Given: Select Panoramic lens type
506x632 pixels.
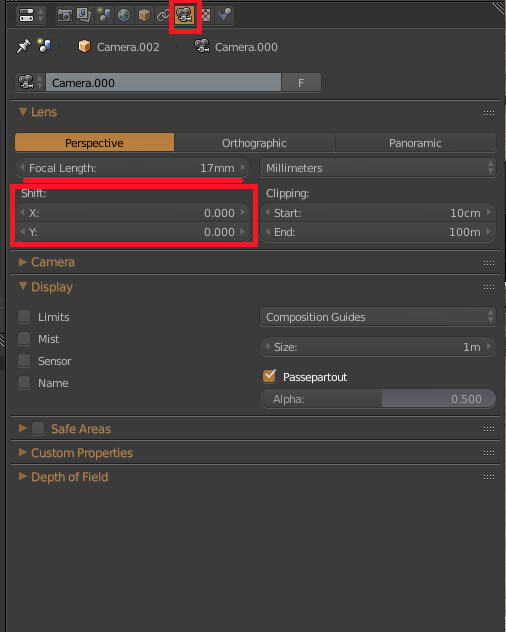Looking at the screenshot, I should (x=415, y=143).
